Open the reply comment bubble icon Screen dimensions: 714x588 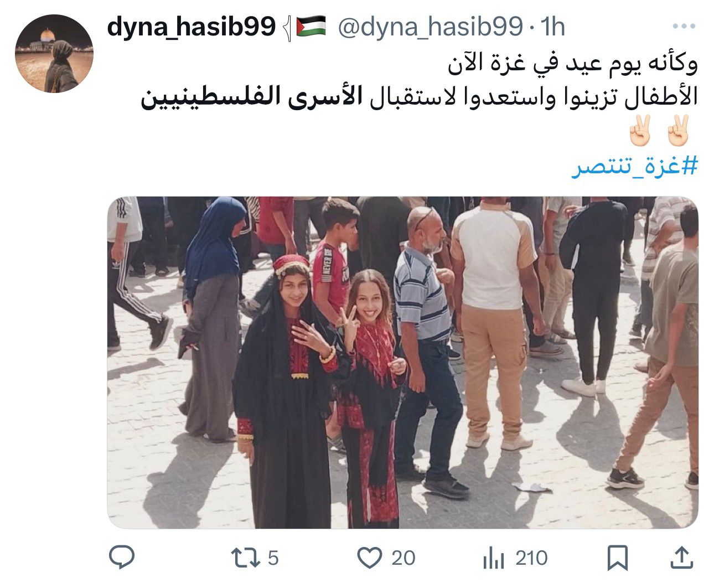coord(122,558)
